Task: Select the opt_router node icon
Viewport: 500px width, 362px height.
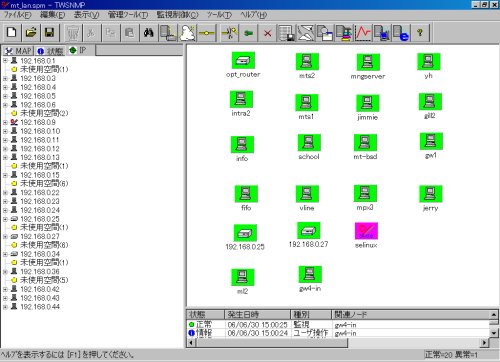Action: pos(243,60)
